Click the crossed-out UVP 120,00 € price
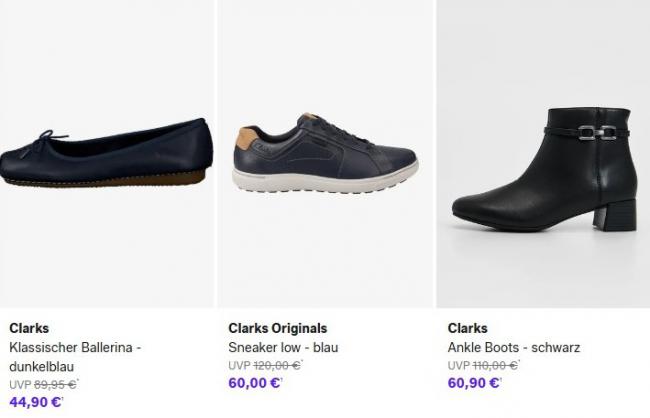 point(265,365)
